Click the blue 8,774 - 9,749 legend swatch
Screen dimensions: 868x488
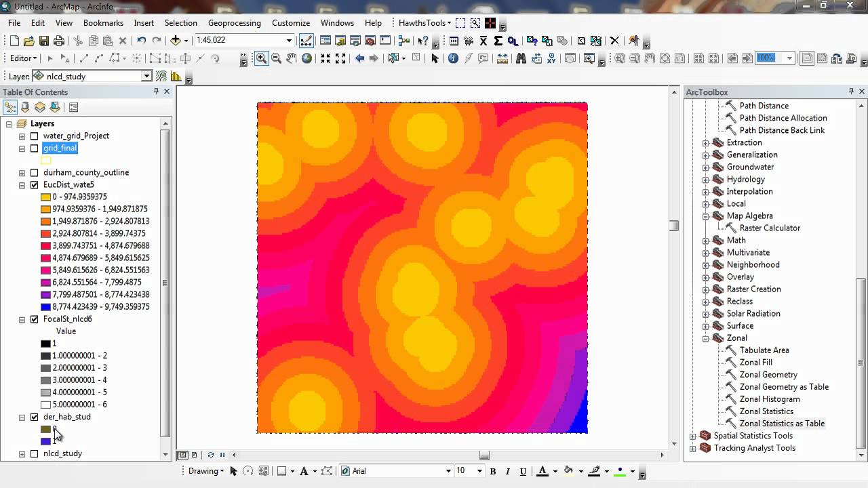click(45, 307)
